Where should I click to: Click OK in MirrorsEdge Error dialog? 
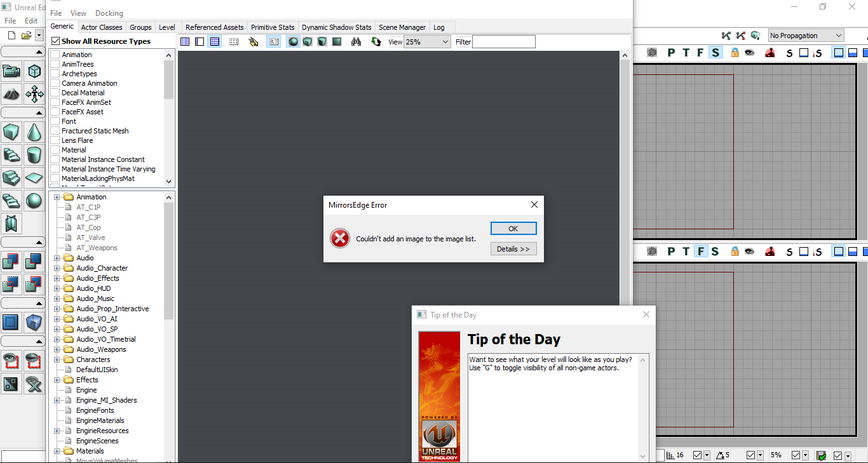(513, 229)
